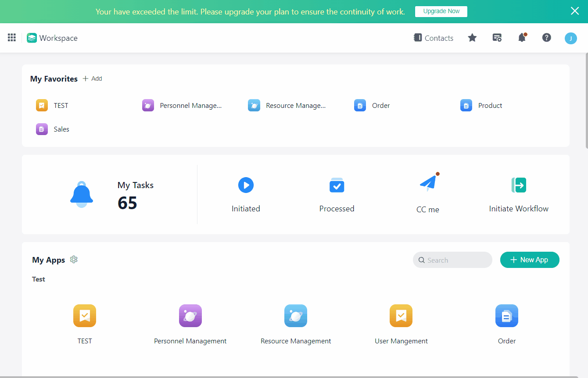The width and height of the screenshot is (588, 378).
Task: Open the Processed tasks icon
Action: click(337, 185)
